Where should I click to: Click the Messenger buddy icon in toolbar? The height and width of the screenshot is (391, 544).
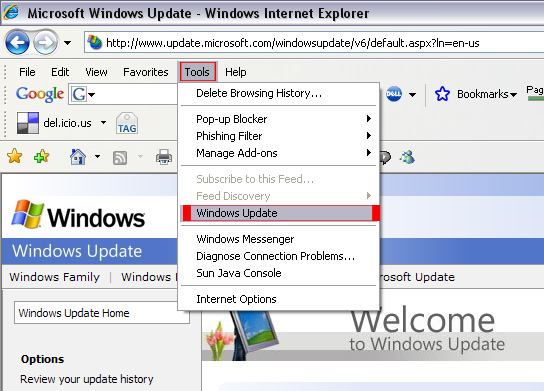point(408,157)
